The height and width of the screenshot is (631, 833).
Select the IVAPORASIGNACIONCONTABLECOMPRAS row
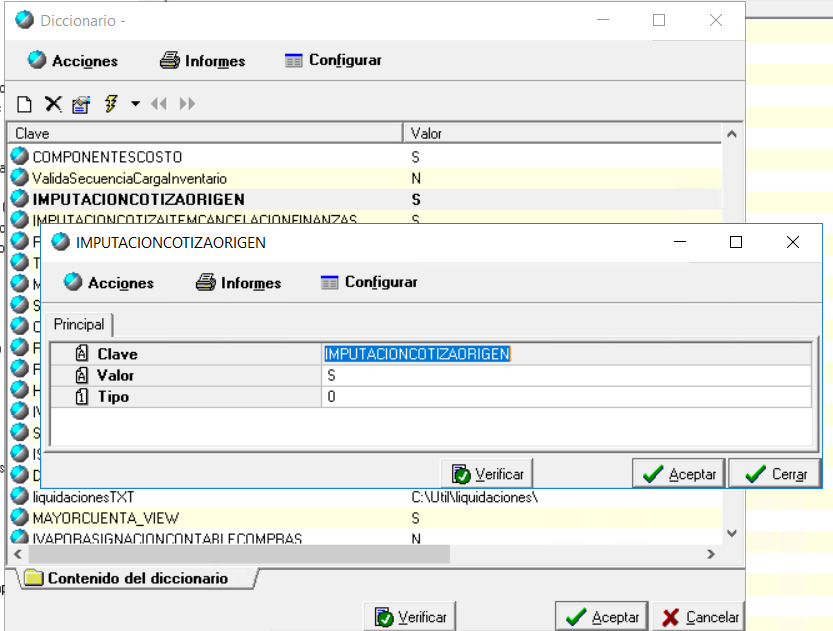366,538
